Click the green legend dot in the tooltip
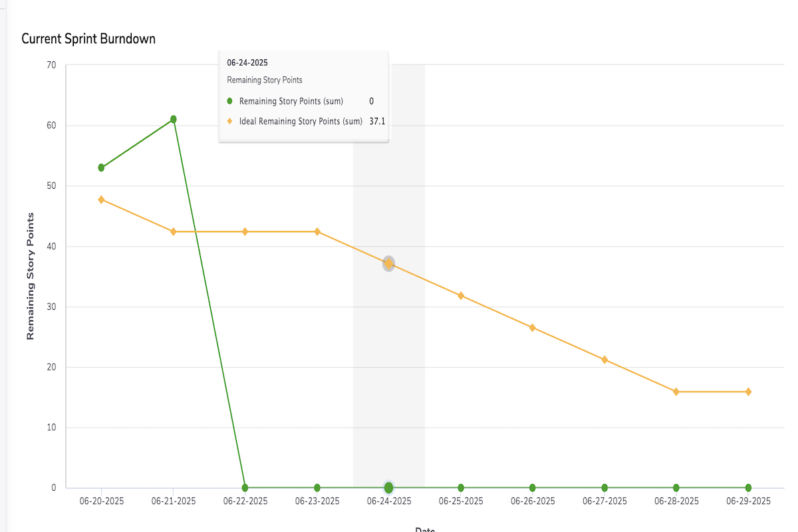This screenshot has height=532, width=798. (x=230, y=101)
